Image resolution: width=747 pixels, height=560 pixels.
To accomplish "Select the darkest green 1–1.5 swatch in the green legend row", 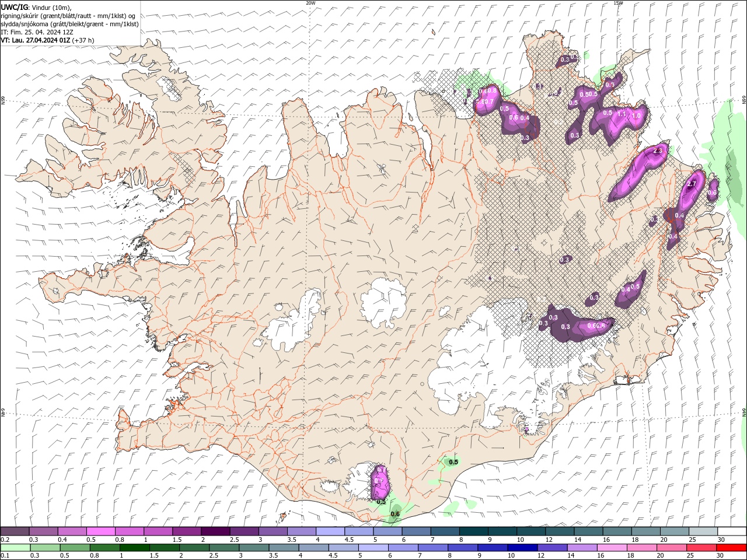I will pyautogui.click(x=134, y=548).
